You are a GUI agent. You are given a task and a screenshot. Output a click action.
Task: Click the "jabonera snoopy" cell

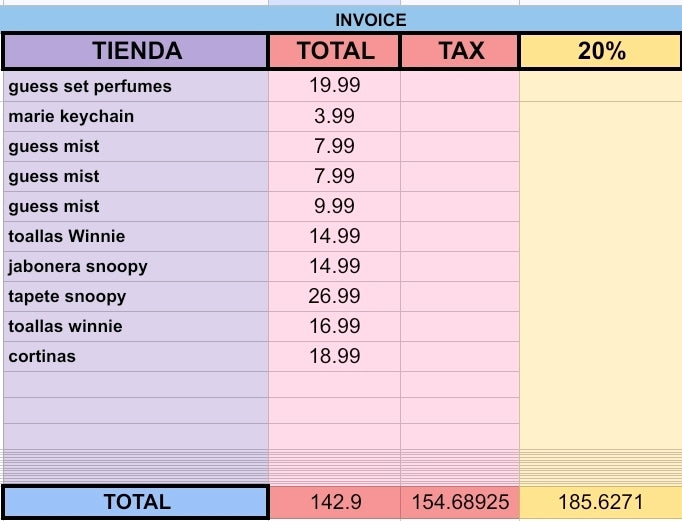[136, 266]
